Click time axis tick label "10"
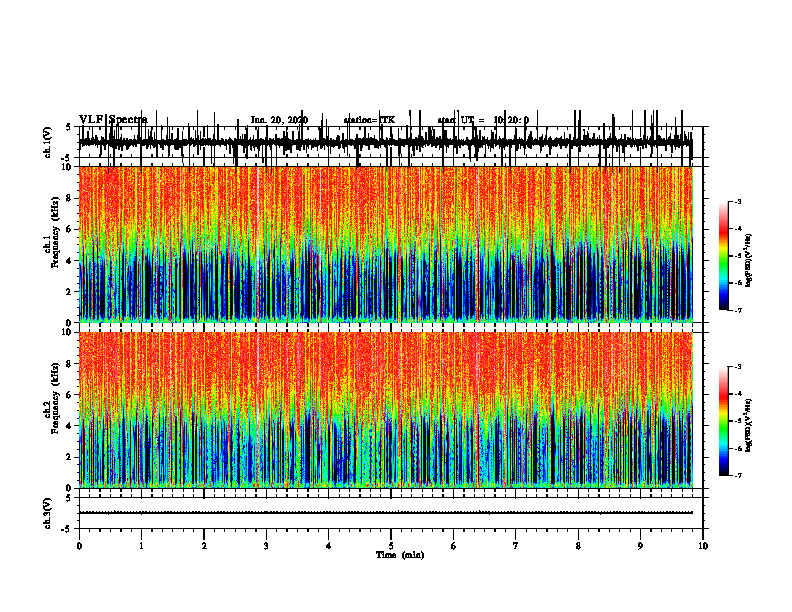 click(x=703, y=546)
